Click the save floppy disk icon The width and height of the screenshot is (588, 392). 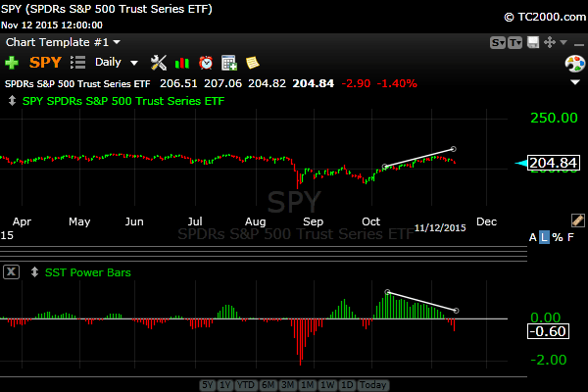pyautogui.click(x=533, y=42)
